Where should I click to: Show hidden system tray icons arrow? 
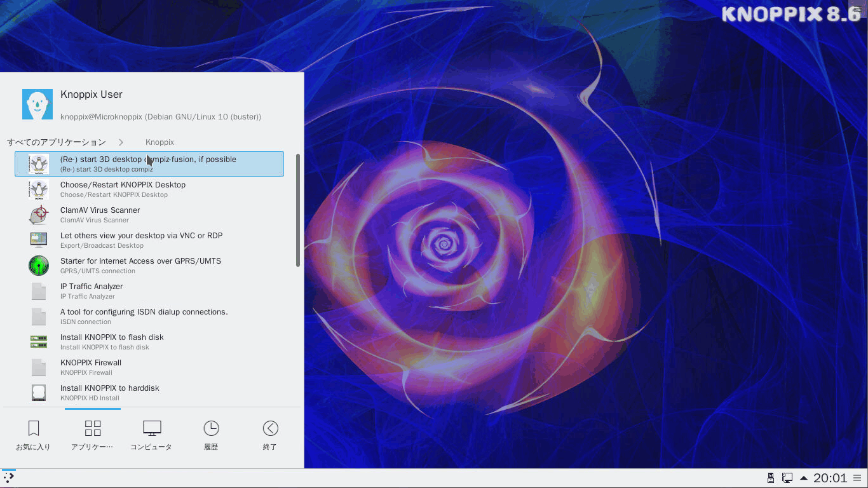(x=804, y=478)
